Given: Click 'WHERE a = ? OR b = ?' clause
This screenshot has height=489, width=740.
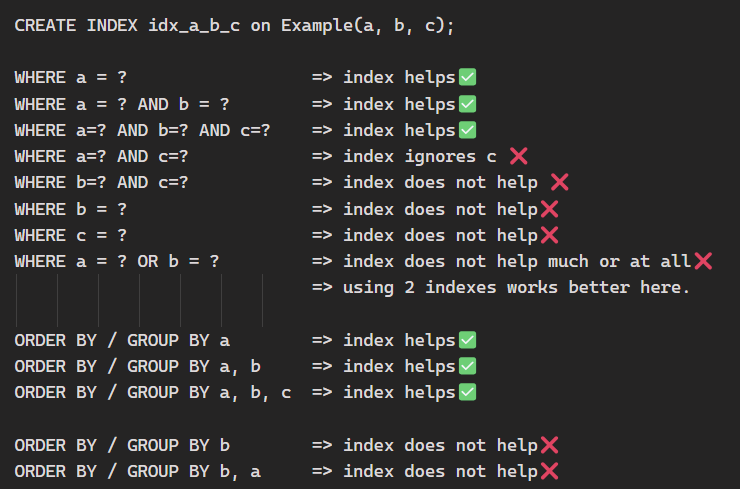Looking at the screenshot, I should 117,261.
